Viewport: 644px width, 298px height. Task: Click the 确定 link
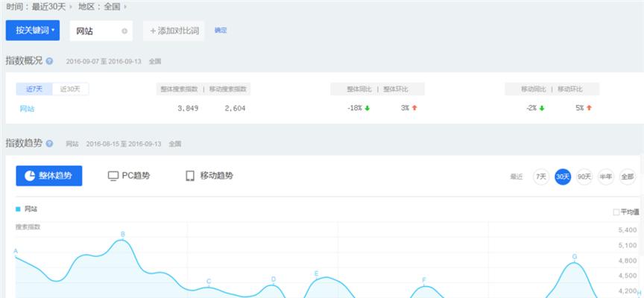click(x=221, y=31)
